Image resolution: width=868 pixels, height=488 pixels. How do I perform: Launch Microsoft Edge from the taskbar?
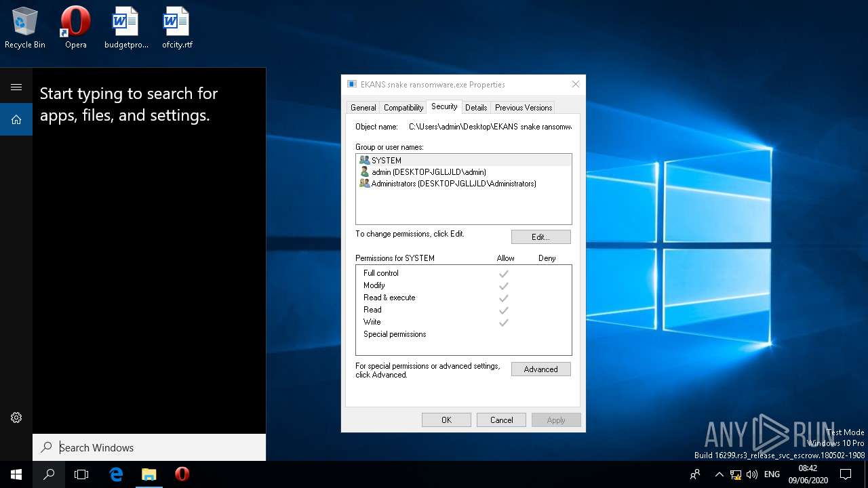(116, 474)
